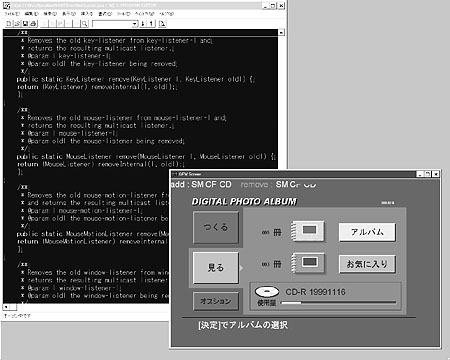The width and height of the screenshot is (450, 360).
Task: Click the editor status bar text at bottom
Action: pos(17,316)
